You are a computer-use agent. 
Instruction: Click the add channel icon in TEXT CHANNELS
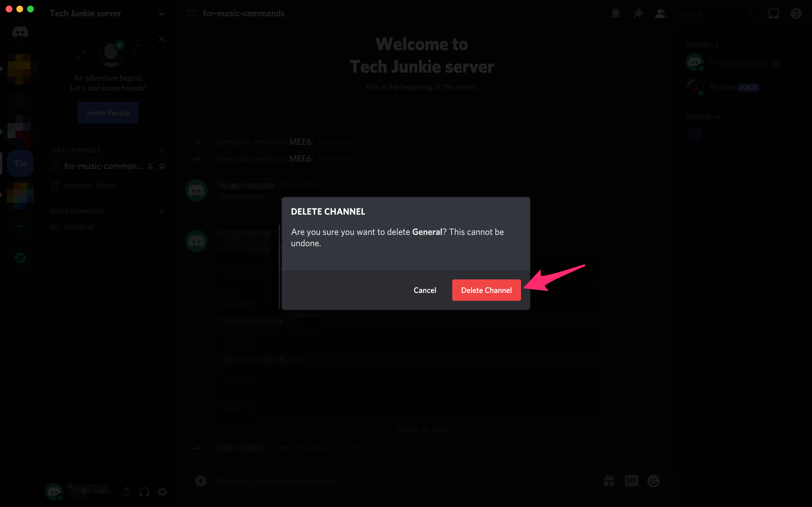pos(161,150)
